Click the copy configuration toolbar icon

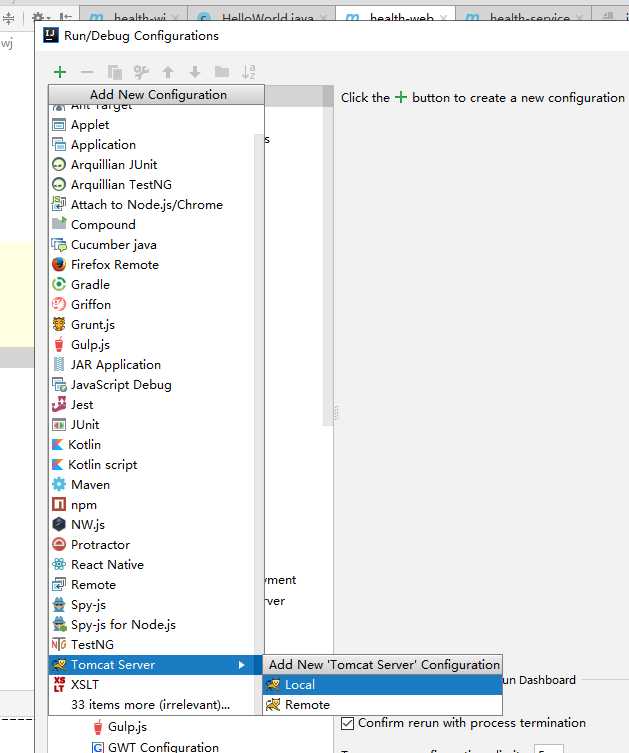114,72
